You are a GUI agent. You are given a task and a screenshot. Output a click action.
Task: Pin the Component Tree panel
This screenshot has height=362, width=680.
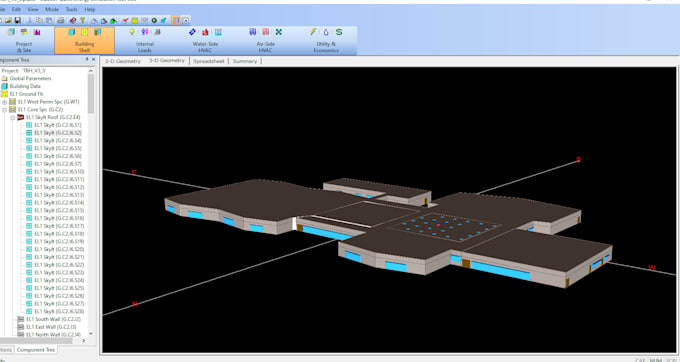[x=87, y=59]
